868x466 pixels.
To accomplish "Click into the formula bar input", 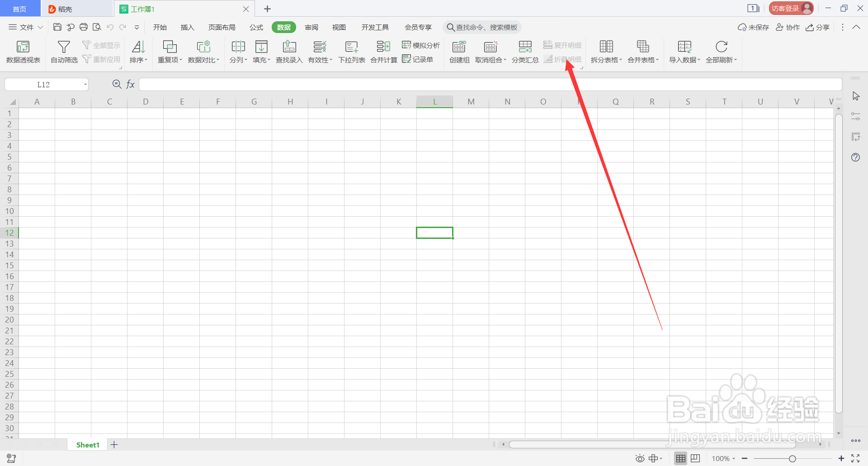I will (490, 84).
